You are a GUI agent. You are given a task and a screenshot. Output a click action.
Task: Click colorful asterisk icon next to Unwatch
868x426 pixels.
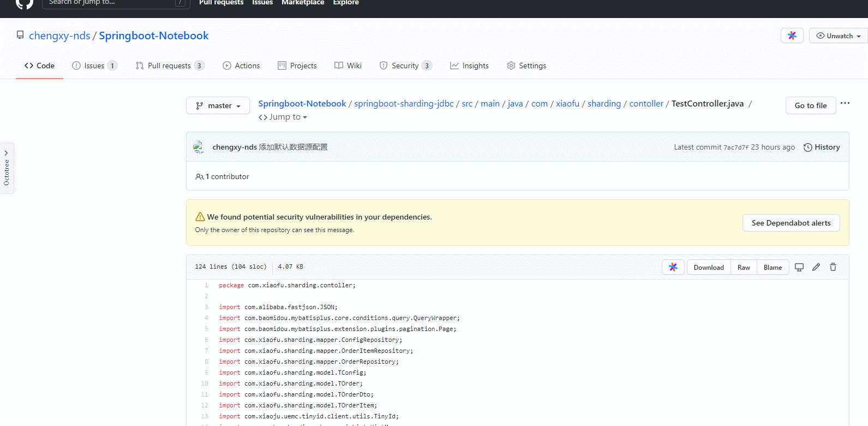pyautogui.click(x=792, y=35)
